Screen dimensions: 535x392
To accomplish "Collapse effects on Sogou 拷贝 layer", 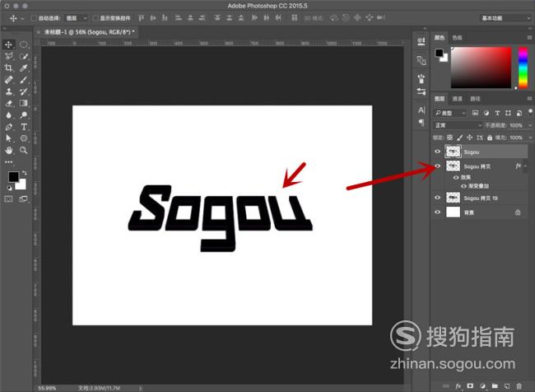I will (525, 166).
